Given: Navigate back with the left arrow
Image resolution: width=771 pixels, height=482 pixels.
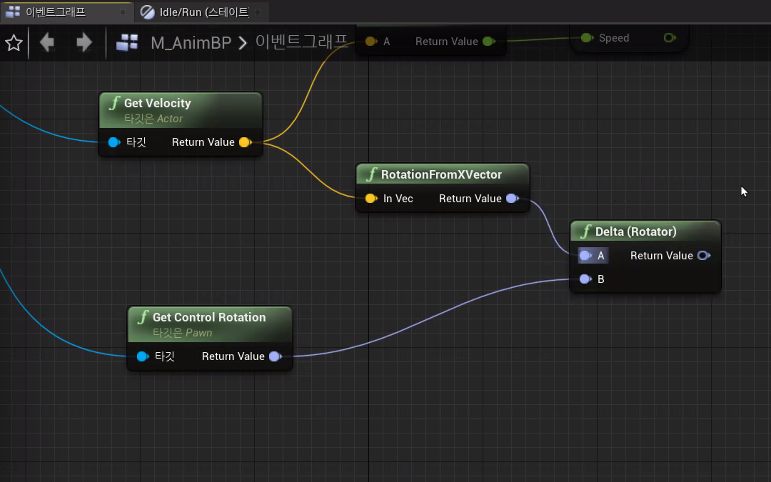Looking at the screenshot, I should (x=47, y=42).
